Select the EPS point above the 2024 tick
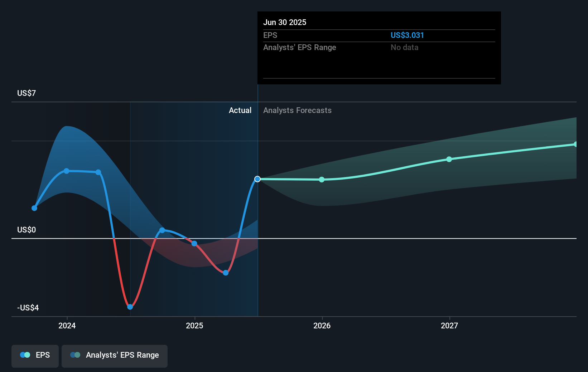This screenshot has width=588, height=372. (67, 171)
